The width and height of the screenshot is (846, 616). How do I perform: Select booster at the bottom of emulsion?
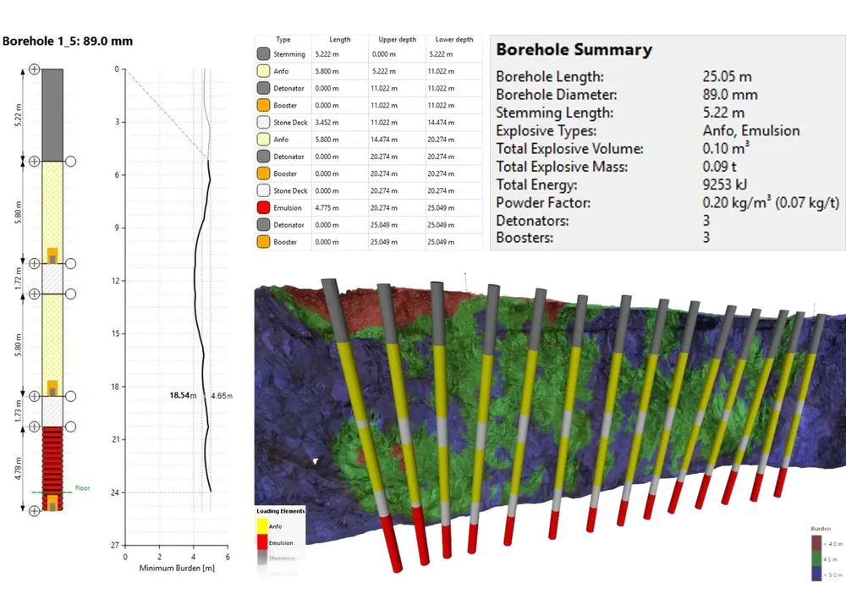point(52,503)
